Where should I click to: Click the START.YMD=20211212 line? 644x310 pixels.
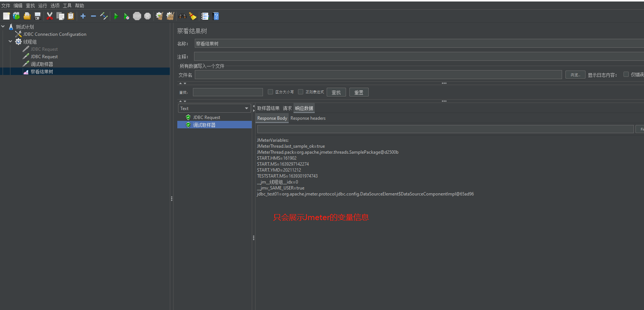coord(279,170)
